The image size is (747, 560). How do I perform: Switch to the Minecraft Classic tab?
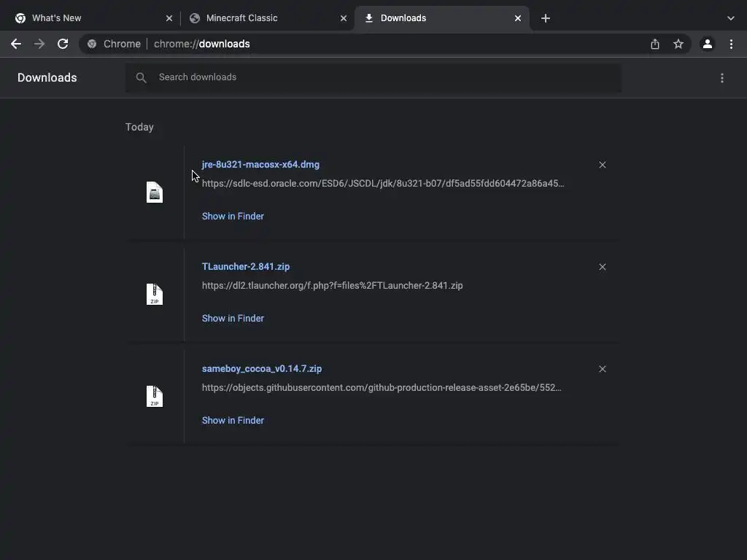click(x=267, y=18)
